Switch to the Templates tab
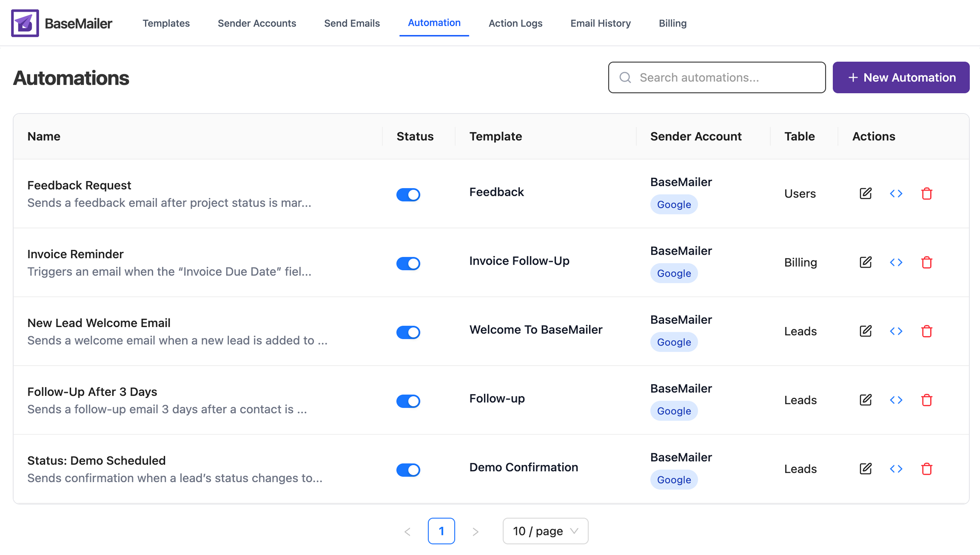This screenshot has height=555, width=980. (166, 23)
